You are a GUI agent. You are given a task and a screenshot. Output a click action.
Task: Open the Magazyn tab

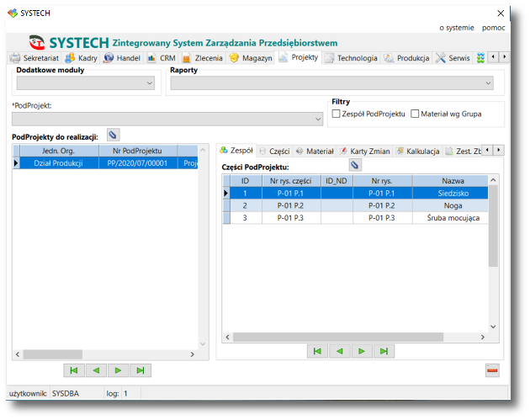[251, 58]
